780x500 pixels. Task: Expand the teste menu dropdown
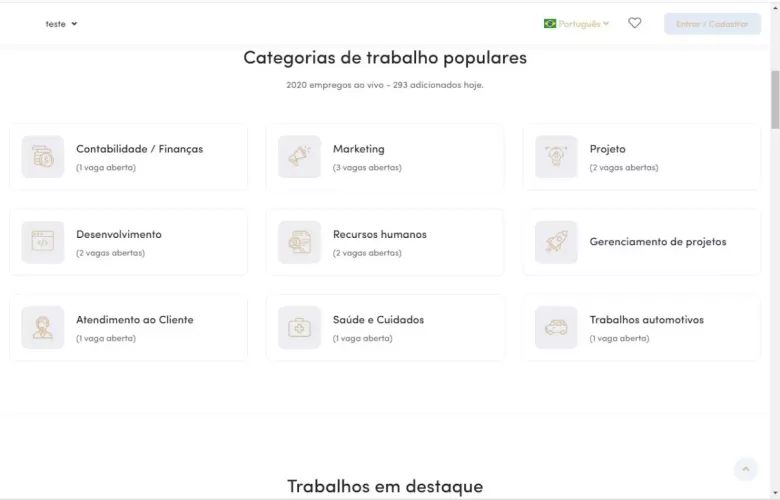[x=61, y=24]
